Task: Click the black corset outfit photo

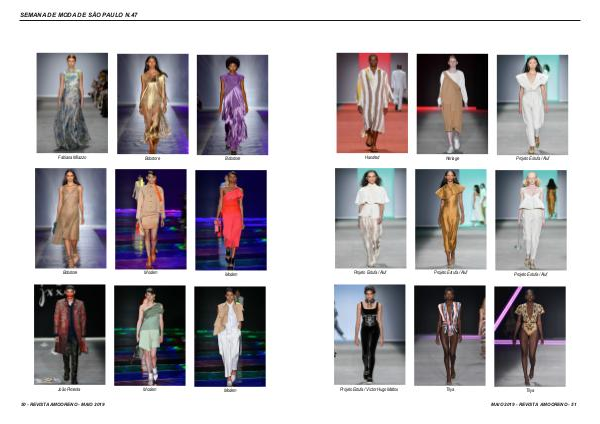Action: (x=369, y=334)
